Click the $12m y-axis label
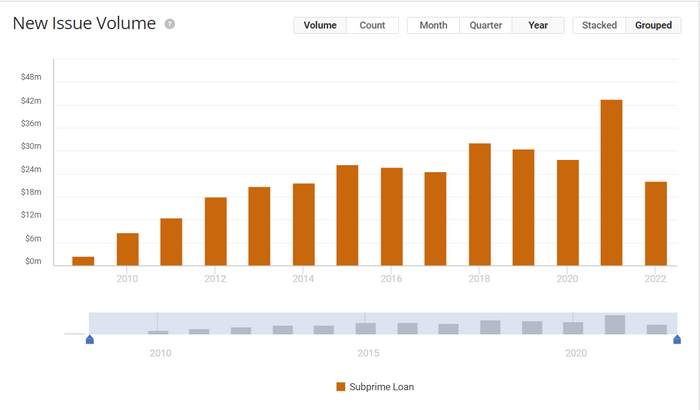Image resolution: width=700 pixels, height=410 pixels. [31, 215]
